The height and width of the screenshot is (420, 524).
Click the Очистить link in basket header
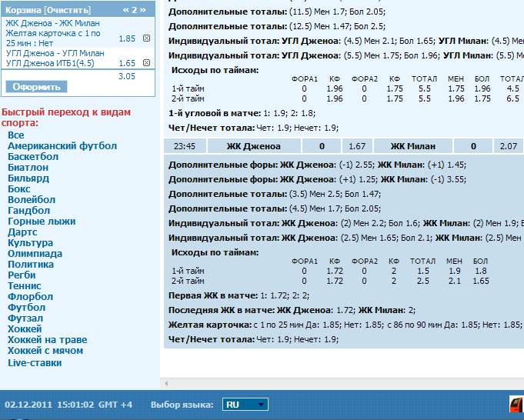pos(67,10)
